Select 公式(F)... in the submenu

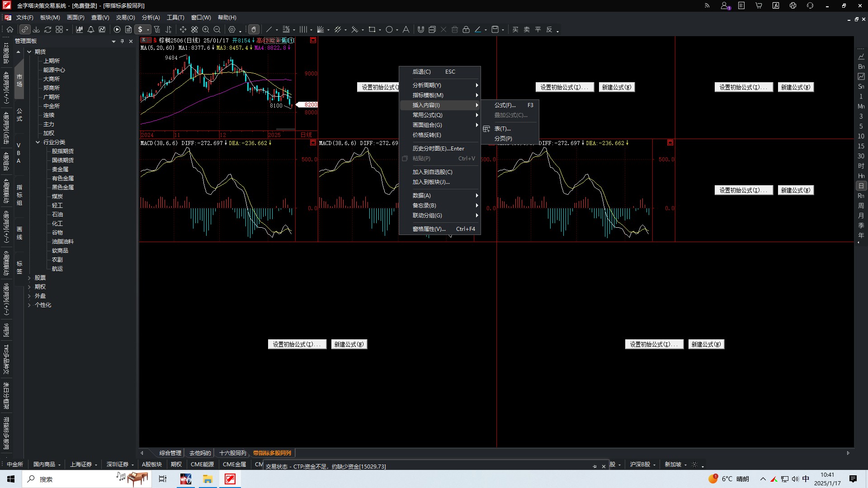coord(505,105)
